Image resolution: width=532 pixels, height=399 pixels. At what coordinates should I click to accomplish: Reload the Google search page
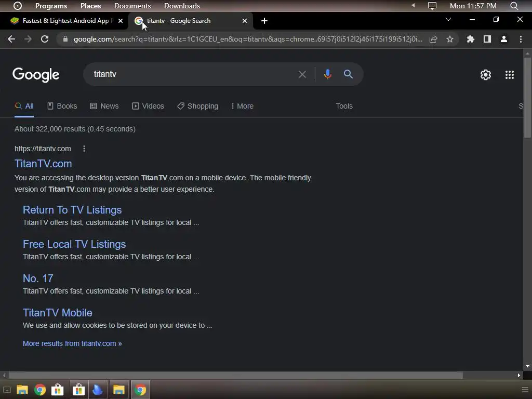(x=45, y=39)
